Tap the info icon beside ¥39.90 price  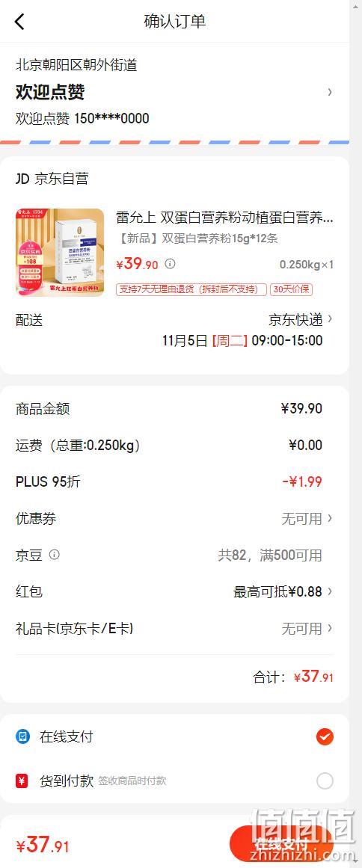coord(170,264)
